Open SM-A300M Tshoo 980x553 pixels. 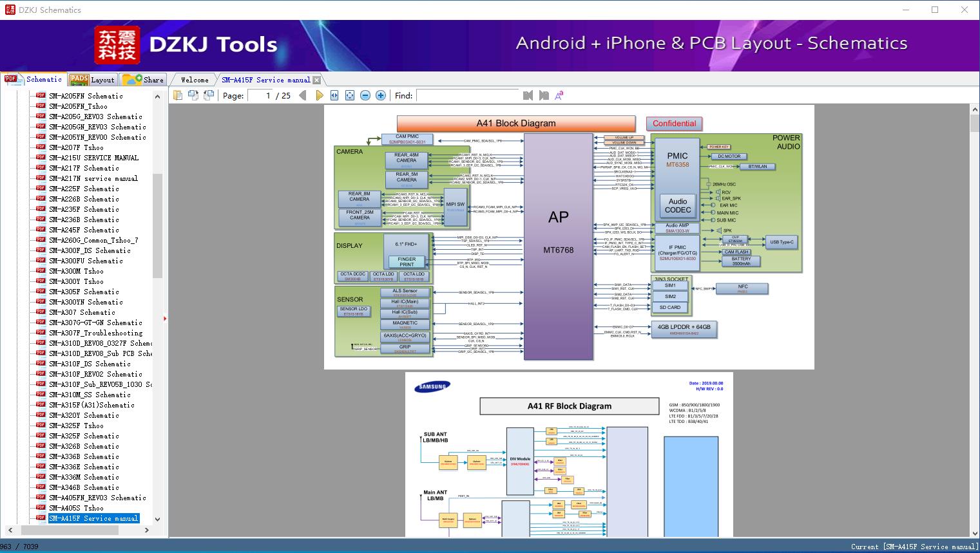76,271
